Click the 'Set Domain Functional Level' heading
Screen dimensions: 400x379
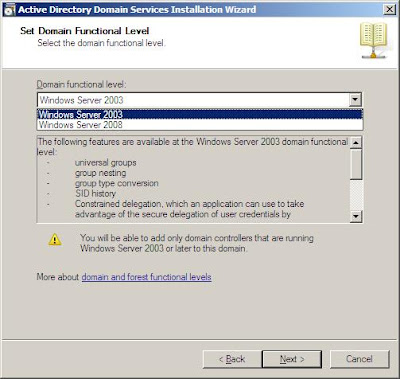(84, 31)
